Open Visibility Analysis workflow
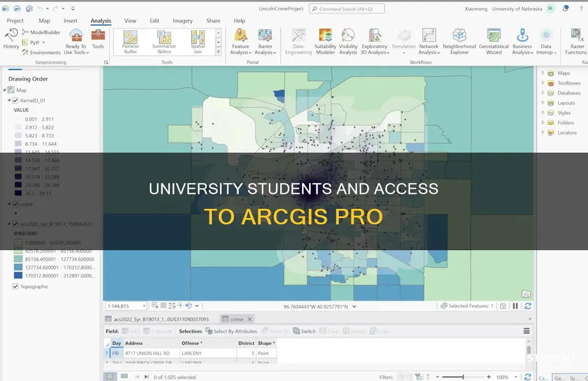The width and height of the screenshot is (588, 381). tap(348, 41)
